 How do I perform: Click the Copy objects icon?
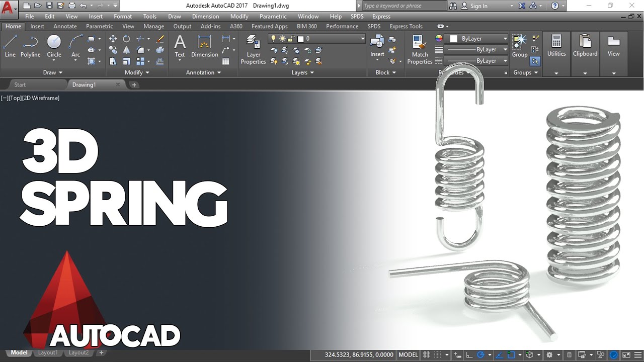coord(113,50)
